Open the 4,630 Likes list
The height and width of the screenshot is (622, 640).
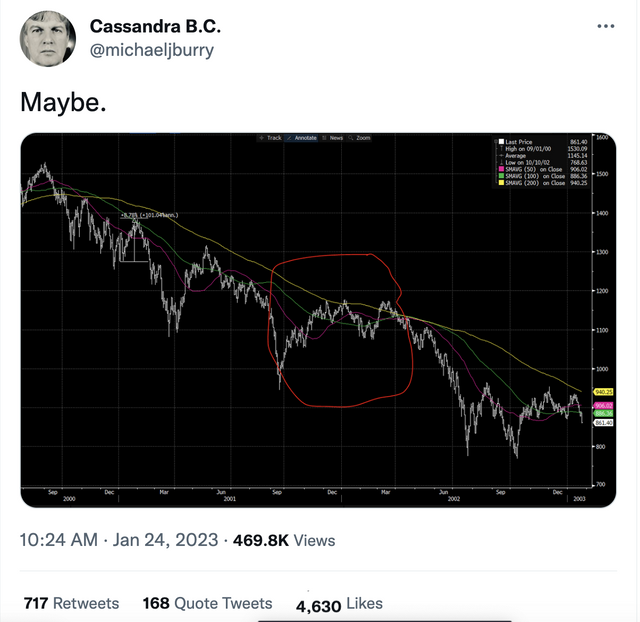[339, 604]
